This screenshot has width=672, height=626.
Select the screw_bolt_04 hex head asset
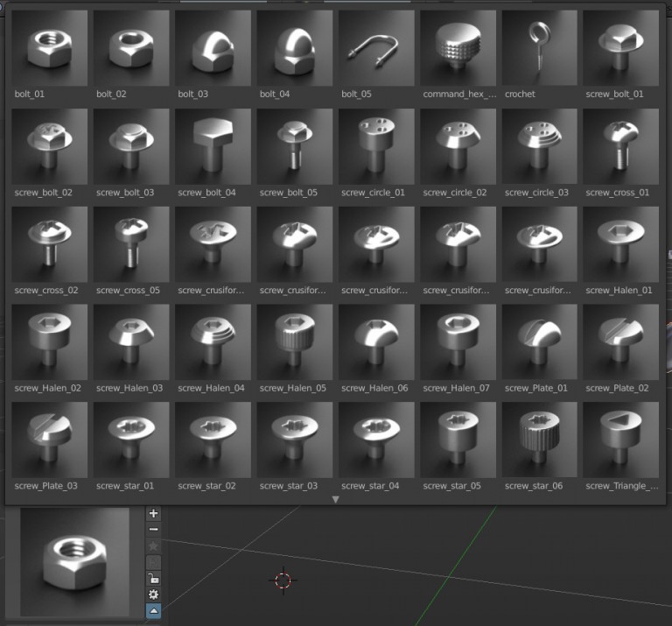pos(213,146)
